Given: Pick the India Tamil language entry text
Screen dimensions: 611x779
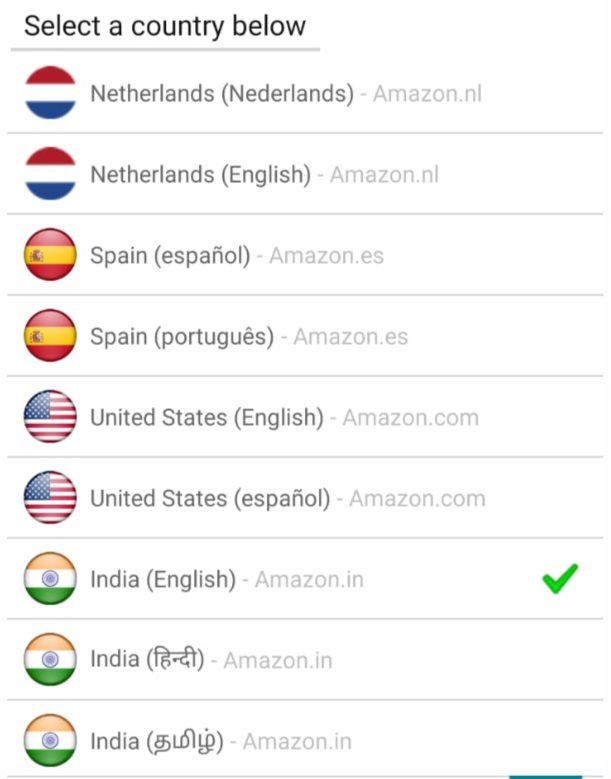Looking at the screenshot, I should (x=157, y=741).
